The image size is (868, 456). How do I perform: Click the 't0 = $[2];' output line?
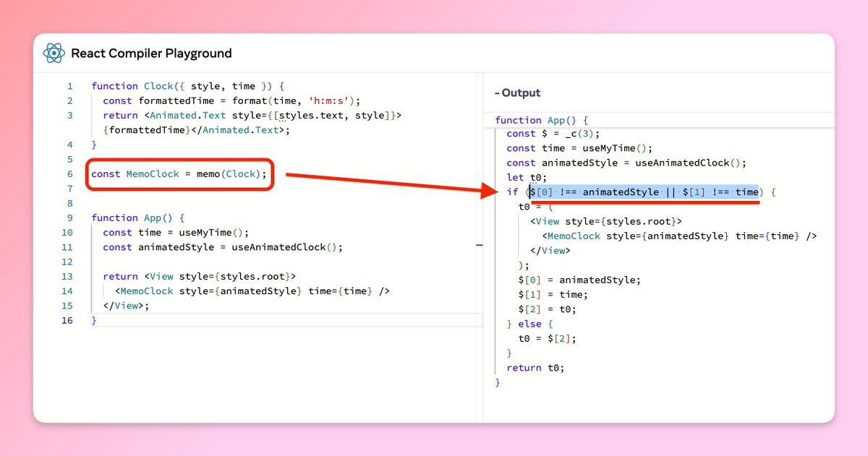tap(548, 339)
